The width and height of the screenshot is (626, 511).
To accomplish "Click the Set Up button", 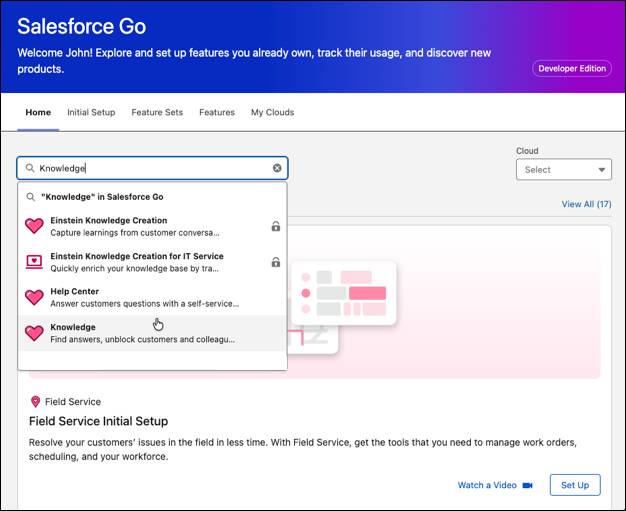I will point(575,485).
